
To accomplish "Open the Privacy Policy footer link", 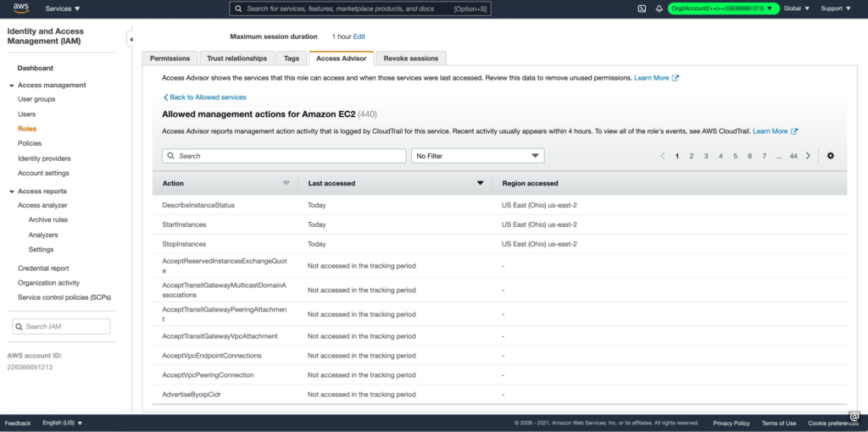I will [x=732, y=424].
